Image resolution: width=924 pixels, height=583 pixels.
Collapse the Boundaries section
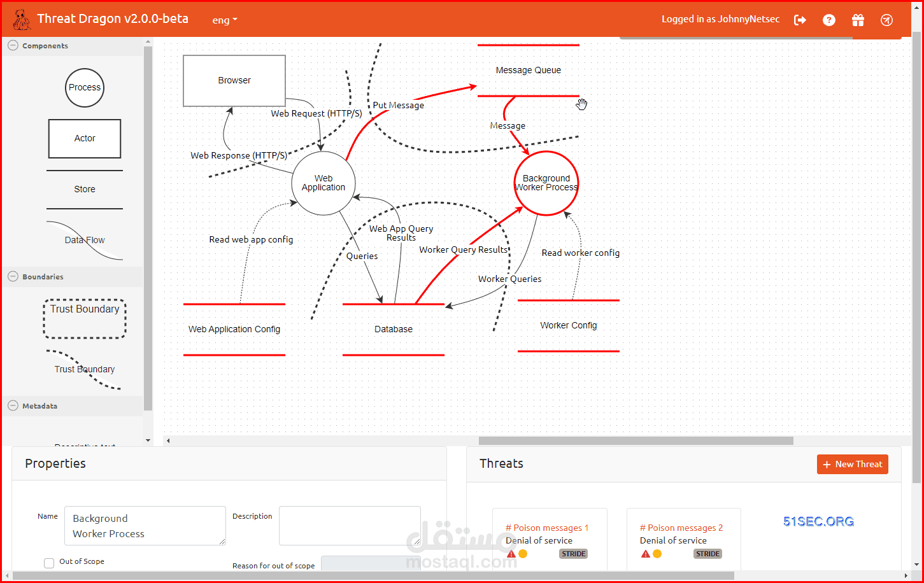tap(12, 277)
